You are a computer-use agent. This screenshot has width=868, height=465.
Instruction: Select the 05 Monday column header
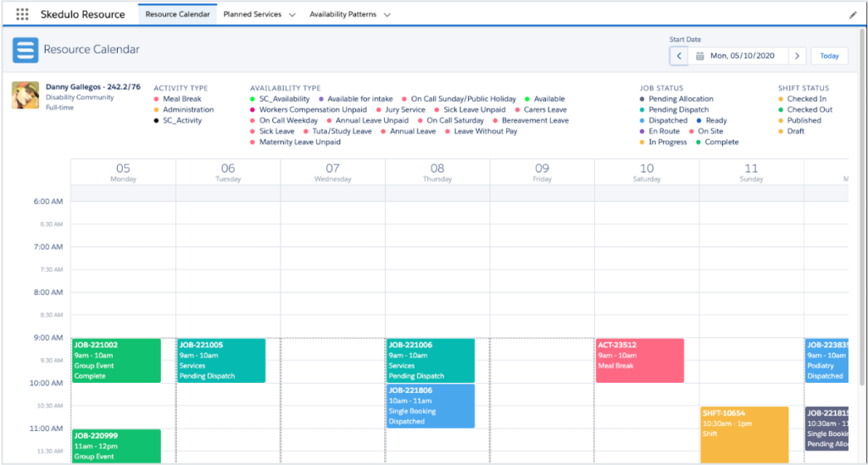(x=123, y=172)
